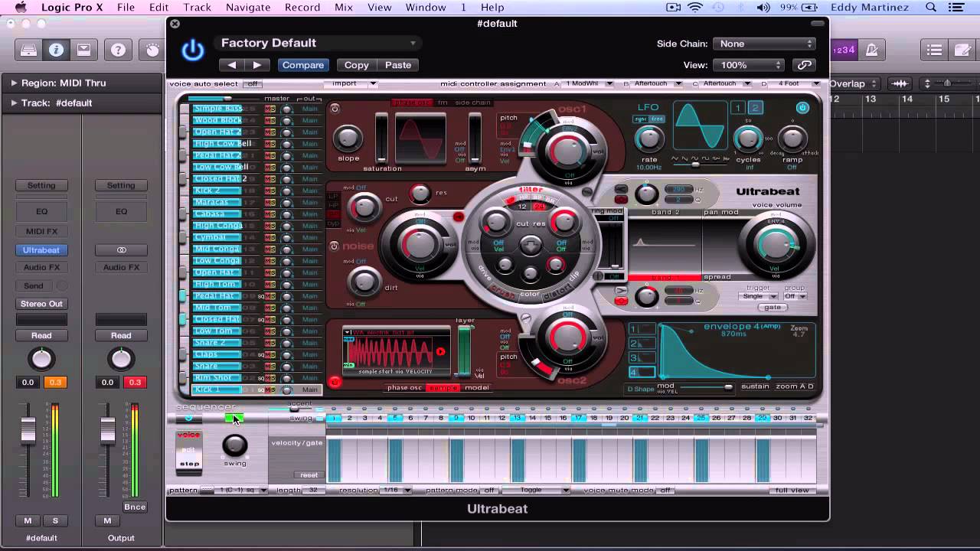
Task: Open the Side Chain None dropdown
Action: click(763, 44)
